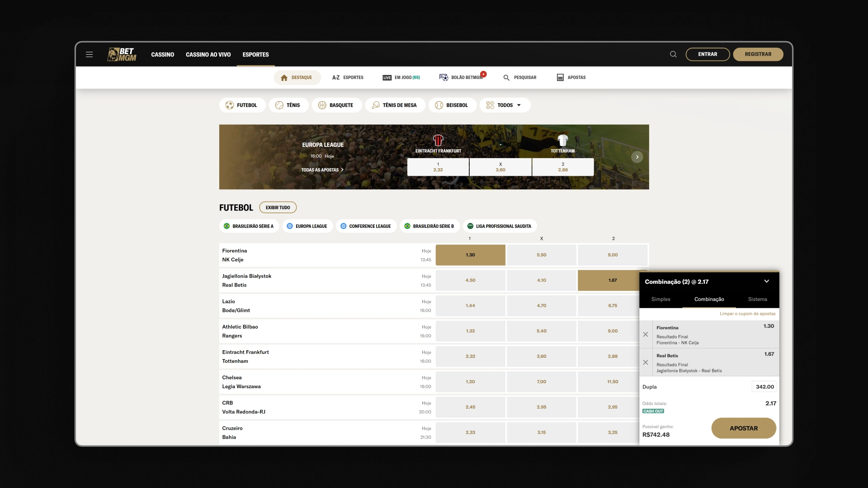Switch to Sistema betslip tab
Image resolution: width=868 pixels, height=488 pixels.
click(x=757, y=299)
